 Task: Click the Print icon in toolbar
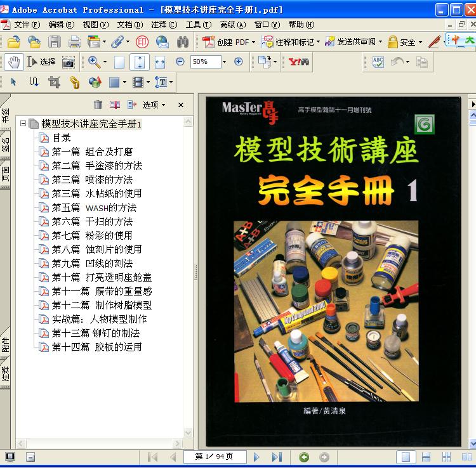pyautogui.click(x=75, y=42)
